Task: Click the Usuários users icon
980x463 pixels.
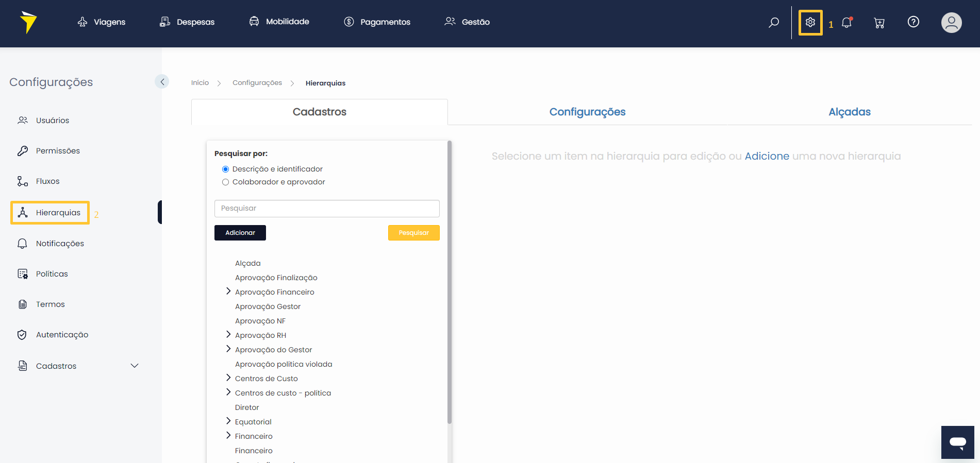Action: pyautogui.click(x=23, y=120)
